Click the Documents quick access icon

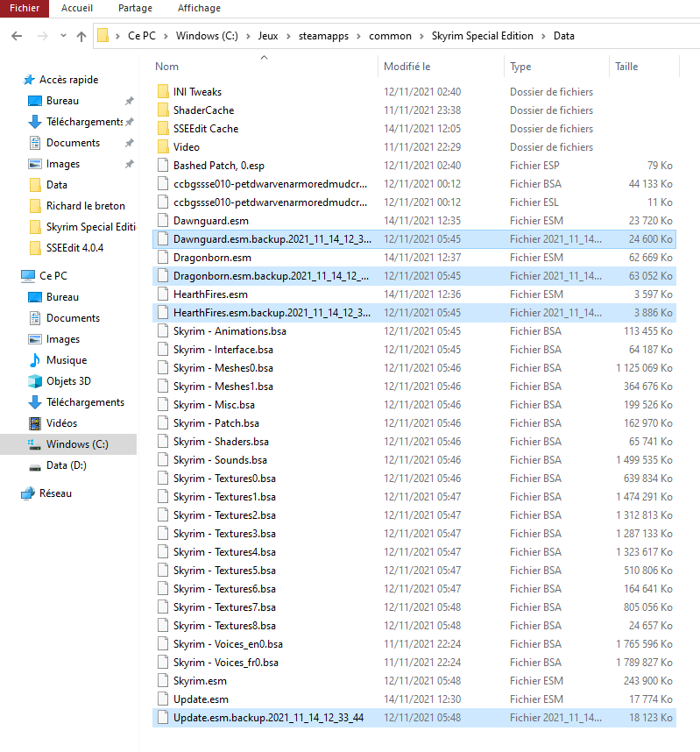pos(35,143)
